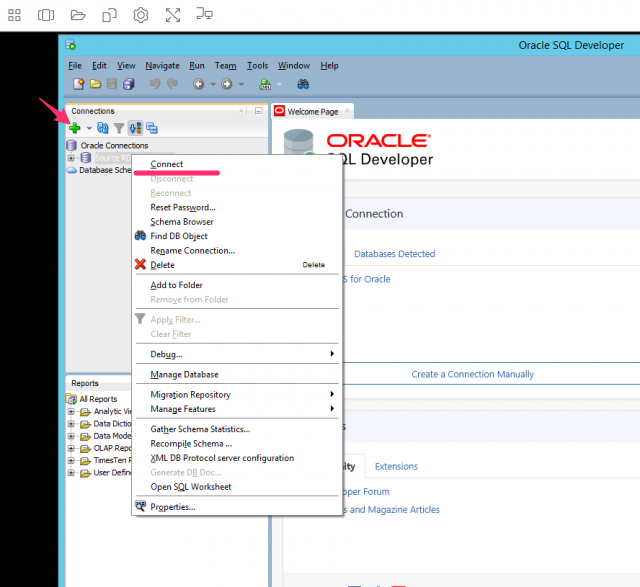640x587 pixels.
Task: Click the Back navigation arrow
Action: [199, 84]
